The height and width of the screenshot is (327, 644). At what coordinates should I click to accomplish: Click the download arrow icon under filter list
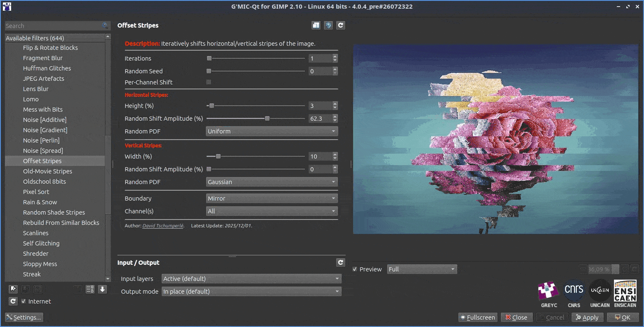coord(102,289)
